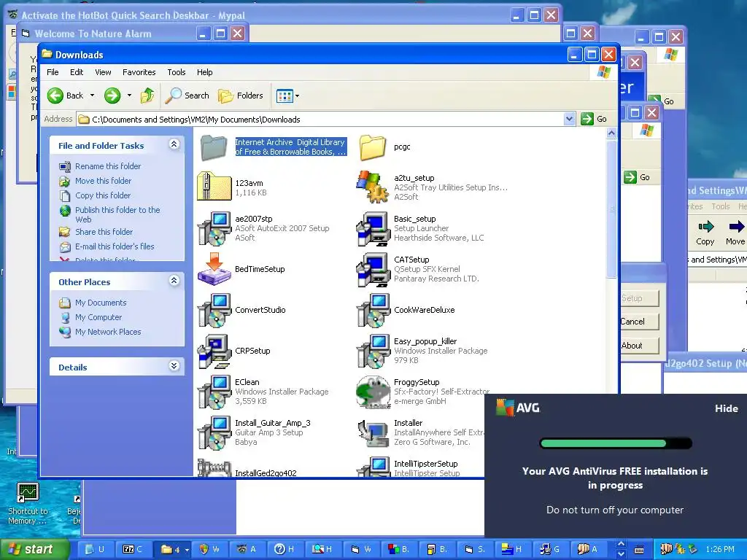This screenshot has width=747, height=560.
Task: Select the ae2007stp setup icon
Action: pos(214,228)
